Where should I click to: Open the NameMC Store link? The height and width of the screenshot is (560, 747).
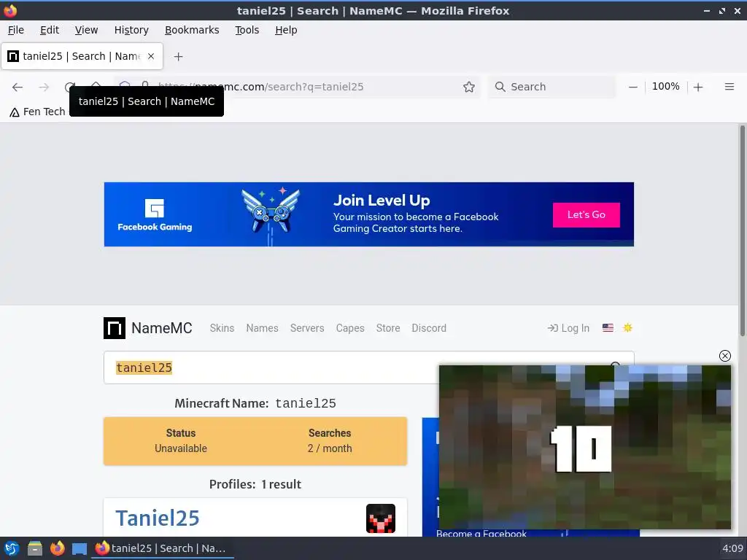388,328
